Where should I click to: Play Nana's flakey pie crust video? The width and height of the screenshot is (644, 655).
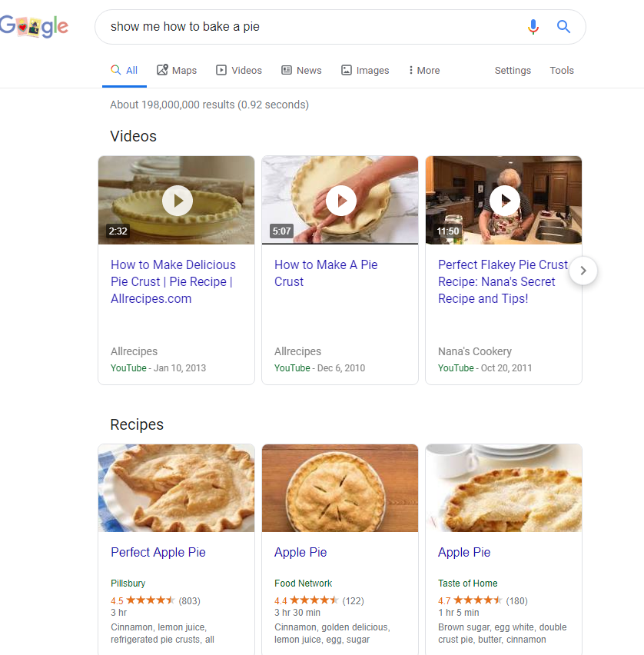pyautogui.click(x=503, y=200)
